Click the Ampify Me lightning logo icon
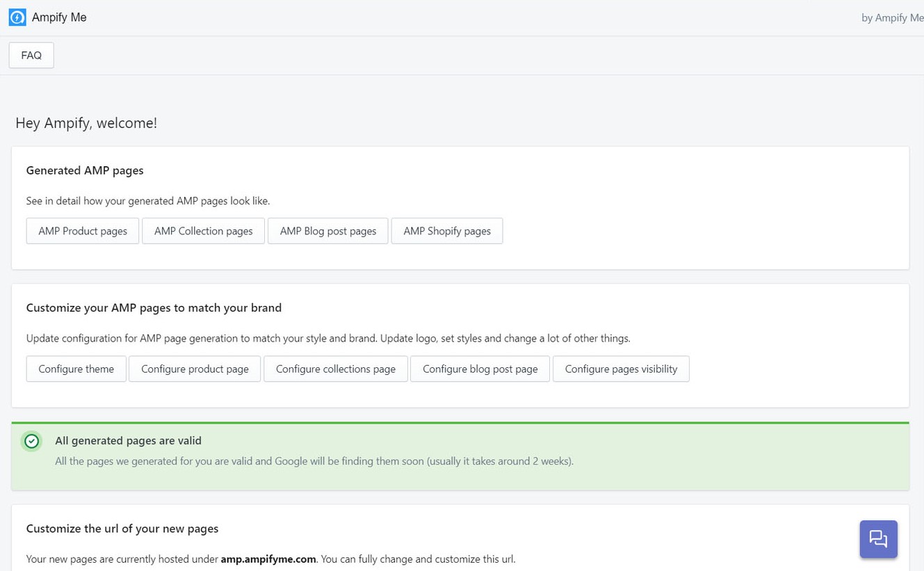Image resolution: width=924 pixels, height=571 pixels. pos(17,17)
